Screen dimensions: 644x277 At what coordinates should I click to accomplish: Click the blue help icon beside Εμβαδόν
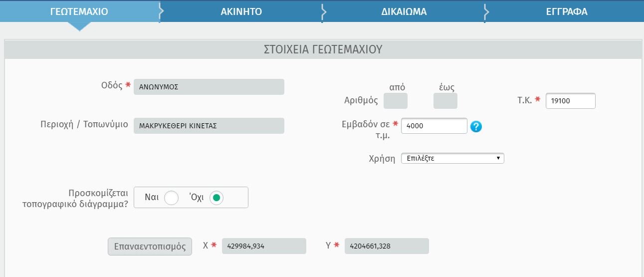point(476,127)
